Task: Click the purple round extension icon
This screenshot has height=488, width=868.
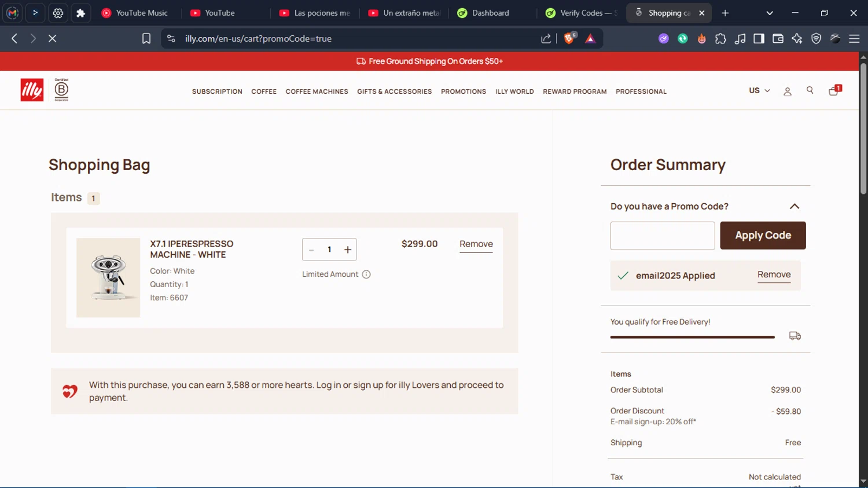Action: pyautogui.click(x=664, y=39)
